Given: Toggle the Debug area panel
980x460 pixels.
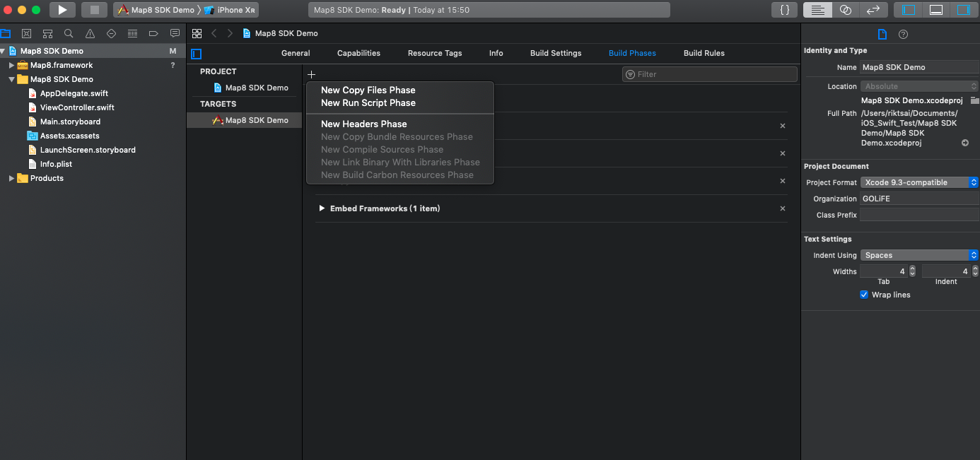Looking at the screenshot, I should point(936,10).
